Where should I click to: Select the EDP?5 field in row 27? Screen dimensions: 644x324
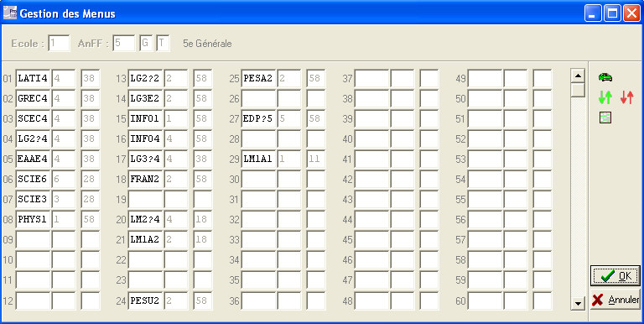tap(259, 119)
